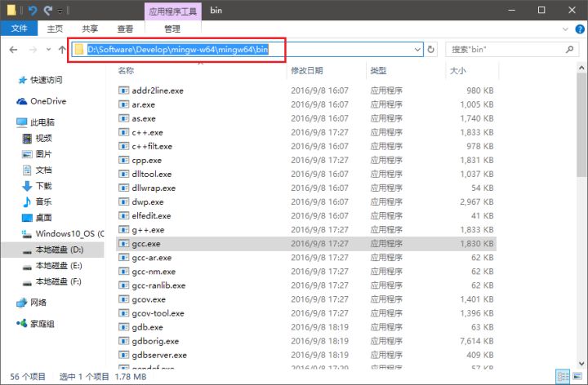The height and width of the screenshot is (385, 588).
Task: Select the g++.exe file icon
Action: tap(124, 229)
